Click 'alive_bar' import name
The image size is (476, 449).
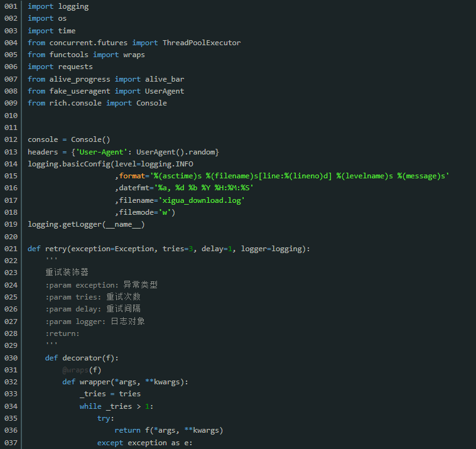165,79
